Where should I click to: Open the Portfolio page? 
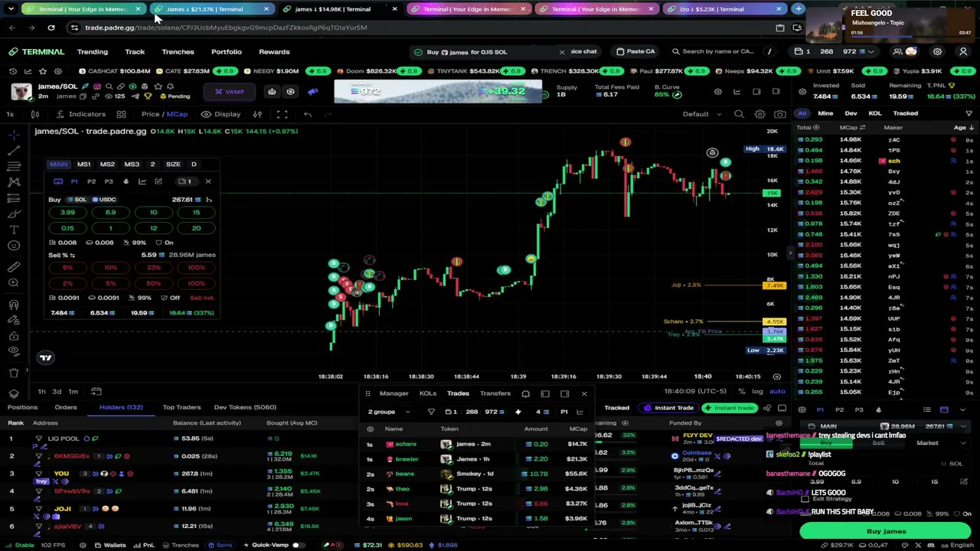(x=226, y=52)
